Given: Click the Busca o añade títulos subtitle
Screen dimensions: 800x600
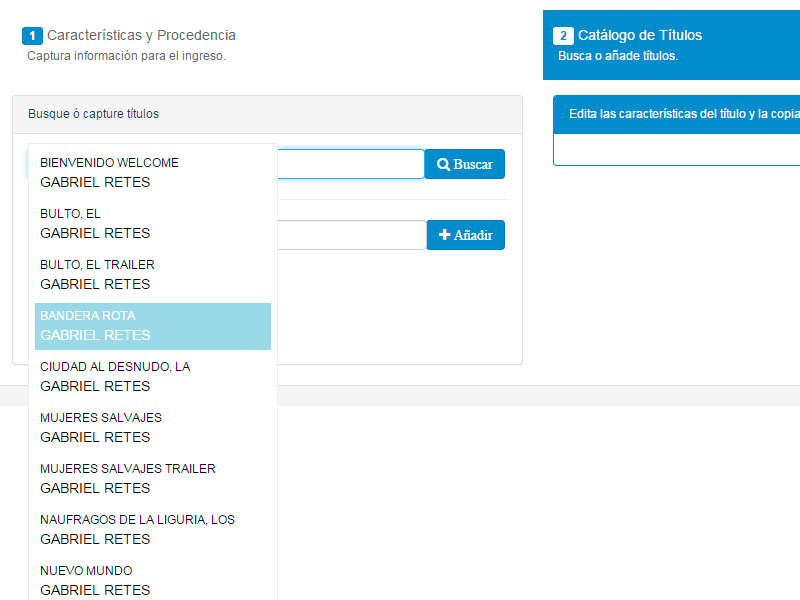Looking at the screenshot, I should (618, 57).
